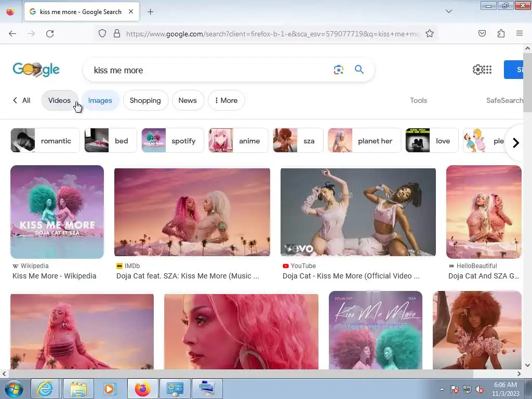The image size is (532, 399).
Task: Click the Google doodle logo
Action: click(36, 70)
